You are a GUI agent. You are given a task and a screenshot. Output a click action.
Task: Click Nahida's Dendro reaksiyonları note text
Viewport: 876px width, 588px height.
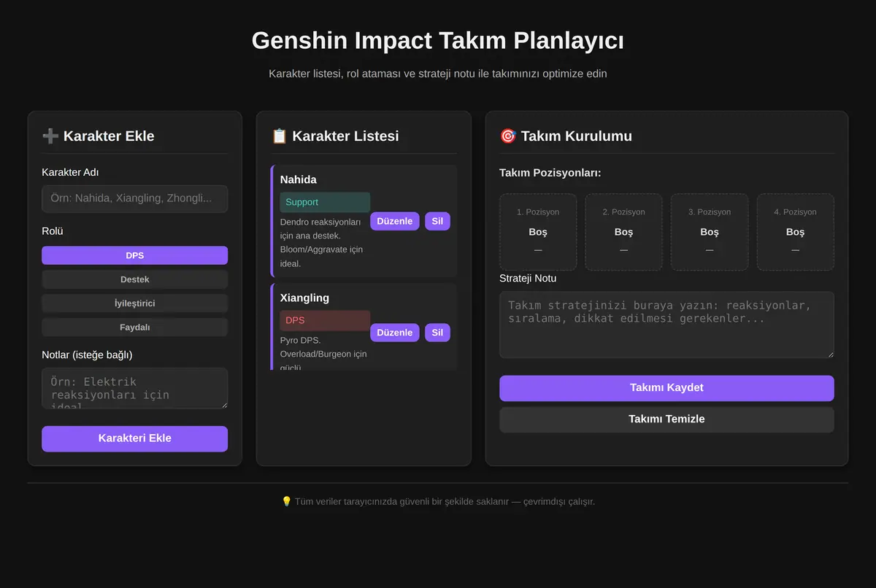click(x=322, y=242)
